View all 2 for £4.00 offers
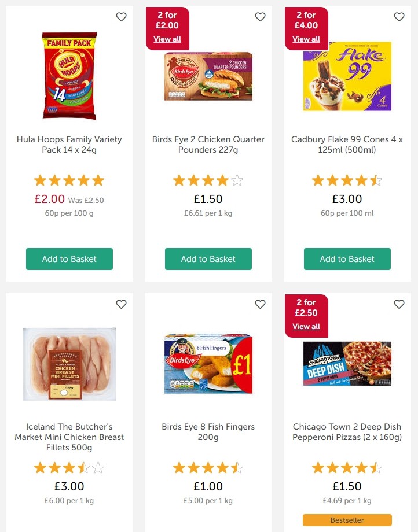The width and height of the screenshot is (418, 532). click(x=306, y=39)
